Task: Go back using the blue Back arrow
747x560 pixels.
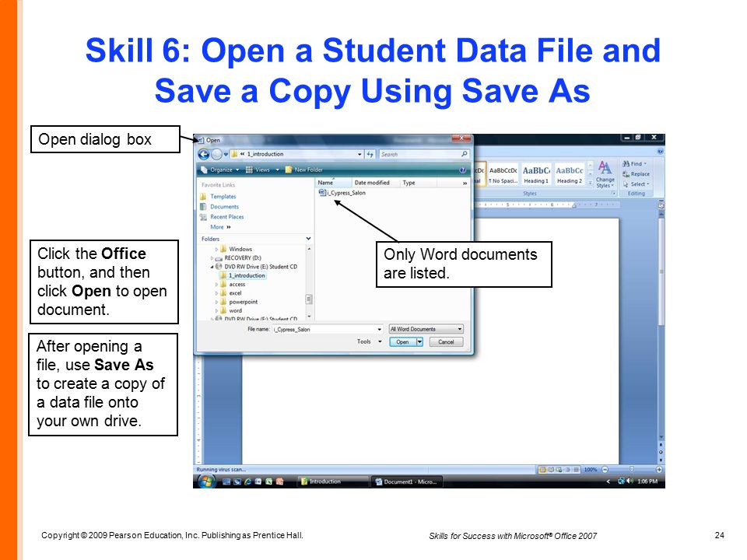Action: (203, 154)
